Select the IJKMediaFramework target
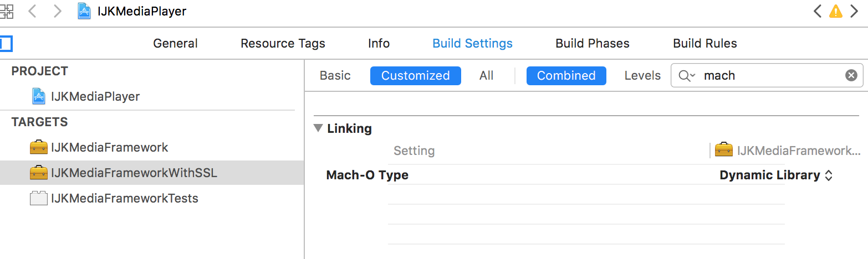 click(x=109, y=148)
